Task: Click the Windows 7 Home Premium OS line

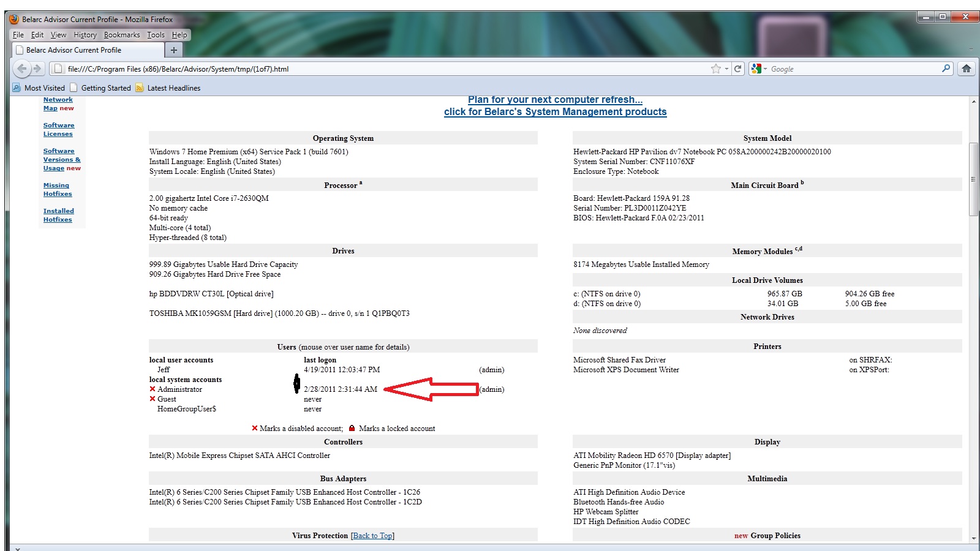Action: 249,151
